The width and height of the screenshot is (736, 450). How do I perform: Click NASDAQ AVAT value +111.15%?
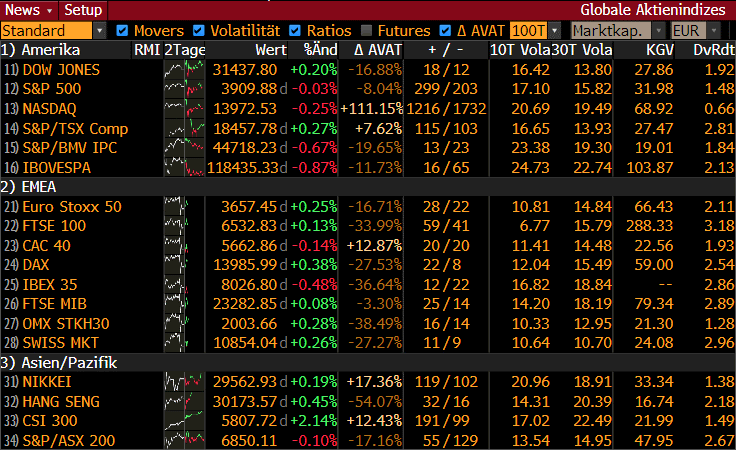(x=371, y=109)
